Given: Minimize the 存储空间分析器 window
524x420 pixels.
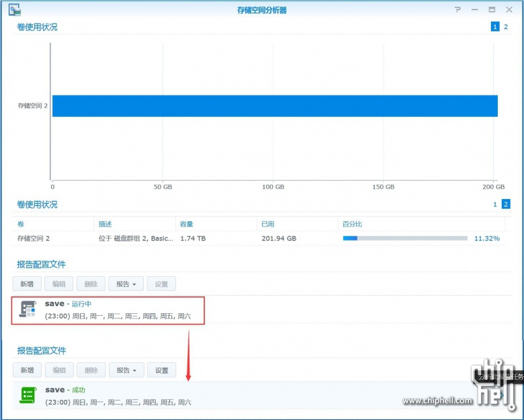Looking at the screenshot, I should (x=474, y=9).
